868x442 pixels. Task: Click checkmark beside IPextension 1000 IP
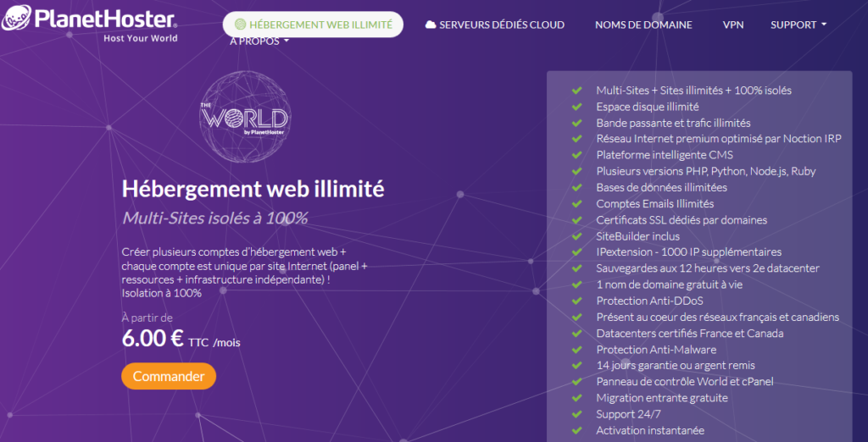[x=576, y=252]
